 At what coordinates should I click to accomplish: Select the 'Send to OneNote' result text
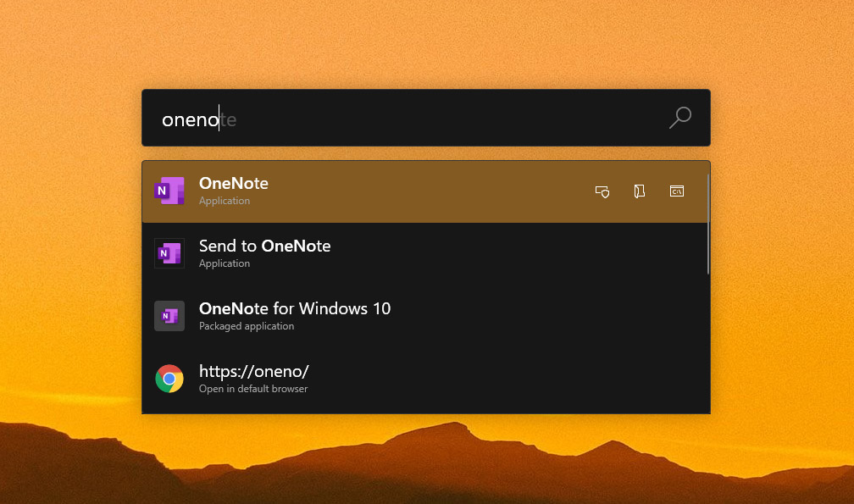tap(264, 246)
